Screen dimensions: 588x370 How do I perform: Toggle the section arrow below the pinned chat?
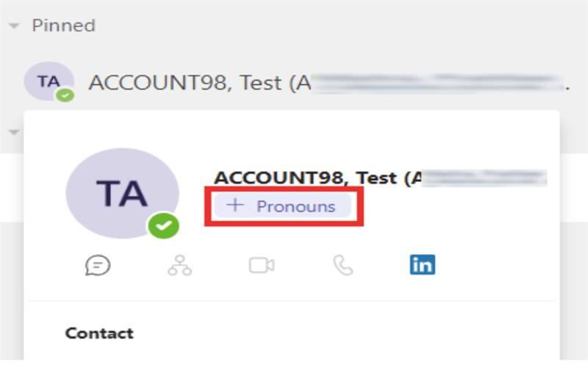tap(14, 132)
